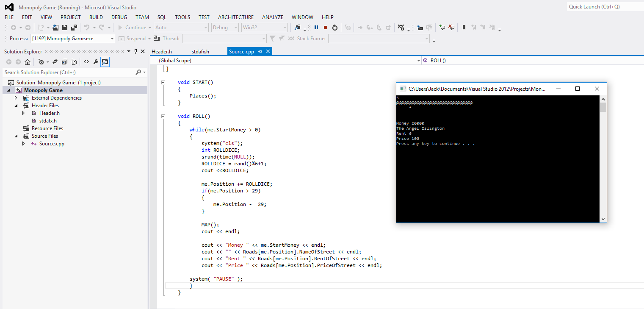The image size is (644, 309).
Task: Collapse the Header Files folder
Action: pos(16,106)
